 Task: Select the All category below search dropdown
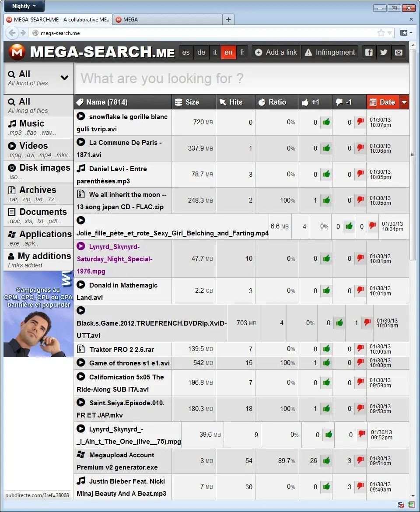point(38,105)
